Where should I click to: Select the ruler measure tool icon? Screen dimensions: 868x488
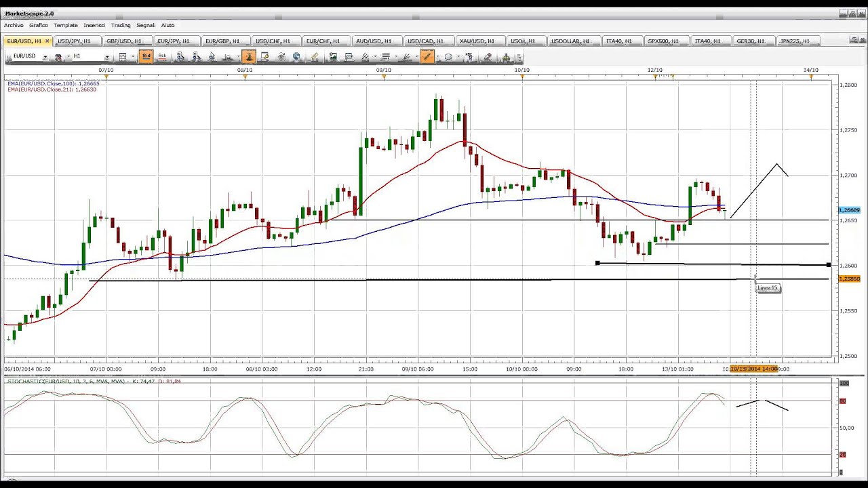coord(315,57)
